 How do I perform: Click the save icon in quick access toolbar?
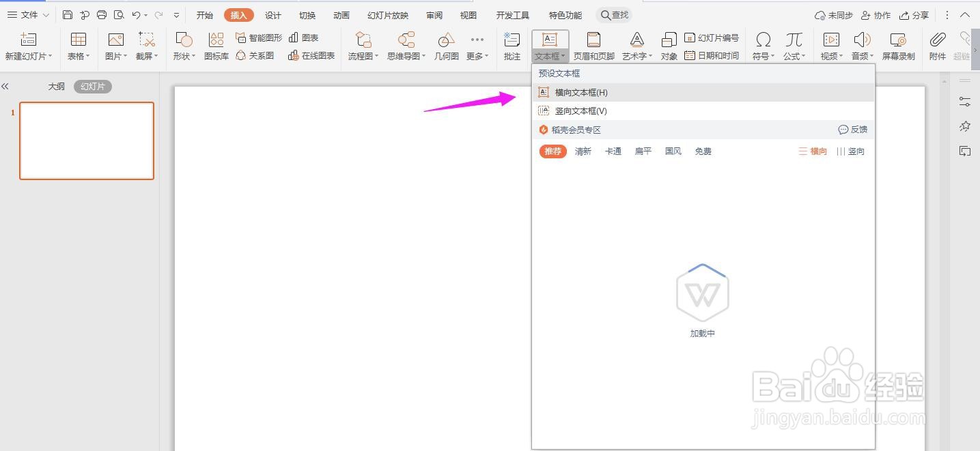click(67, 15)
